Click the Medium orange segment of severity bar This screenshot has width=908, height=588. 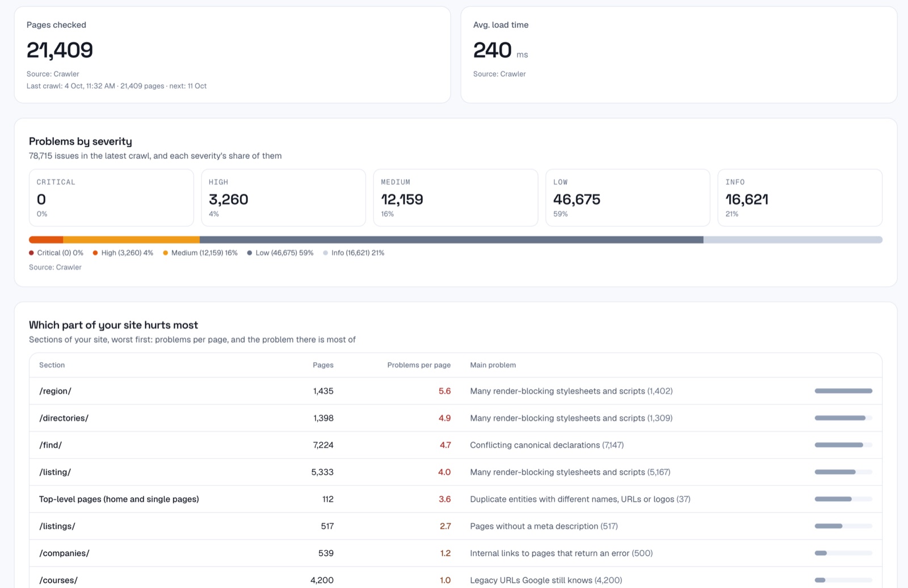coord(131,240)
